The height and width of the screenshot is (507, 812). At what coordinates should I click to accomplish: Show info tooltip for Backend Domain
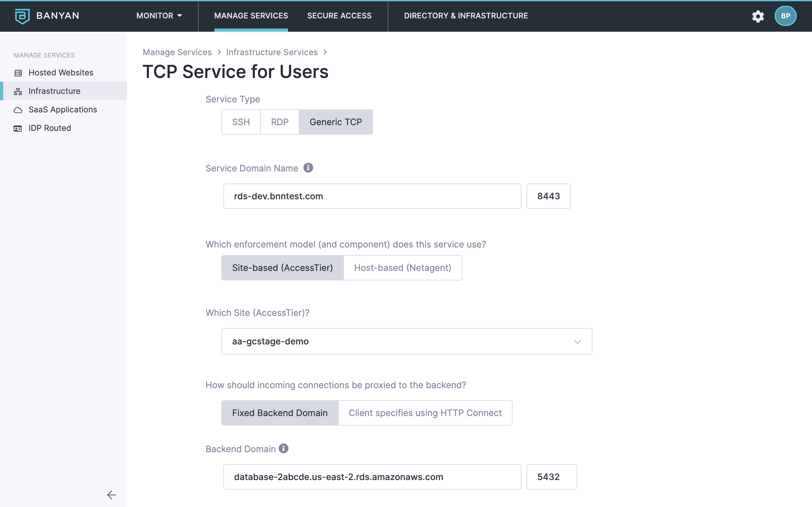284,448
